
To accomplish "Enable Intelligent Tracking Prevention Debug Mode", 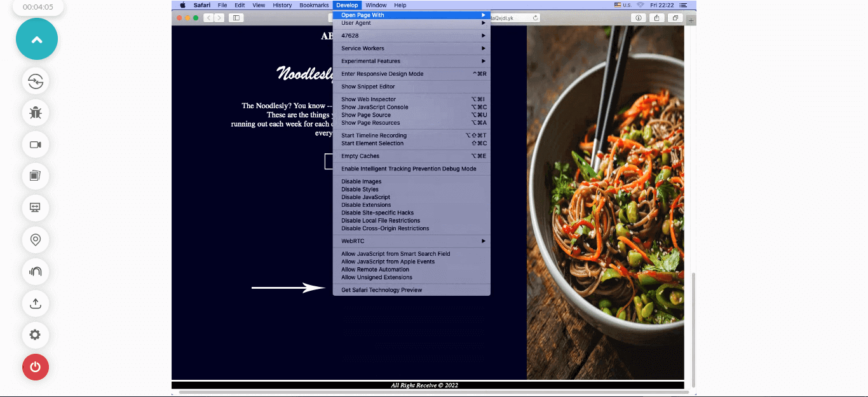I will 412,169.
